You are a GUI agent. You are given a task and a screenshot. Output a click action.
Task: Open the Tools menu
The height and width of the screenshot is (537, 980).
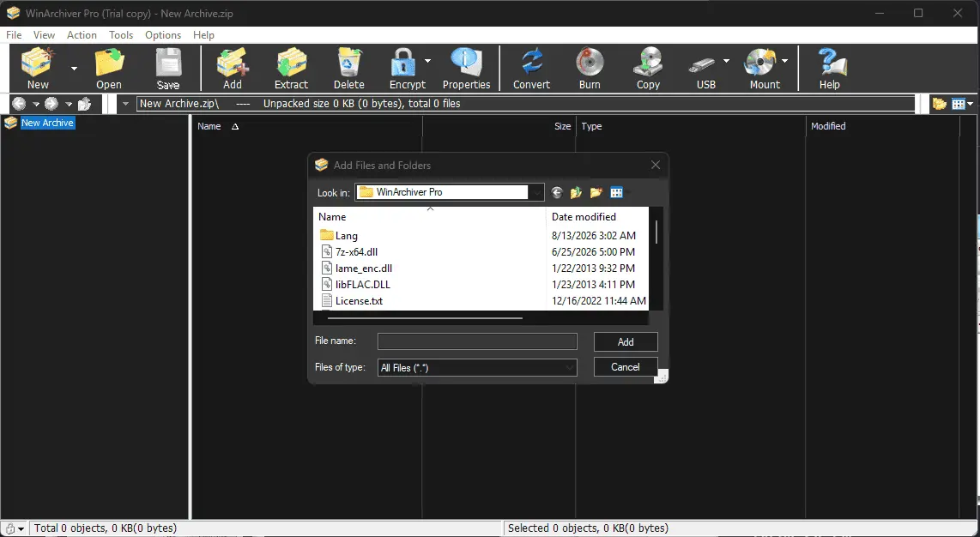121,35
